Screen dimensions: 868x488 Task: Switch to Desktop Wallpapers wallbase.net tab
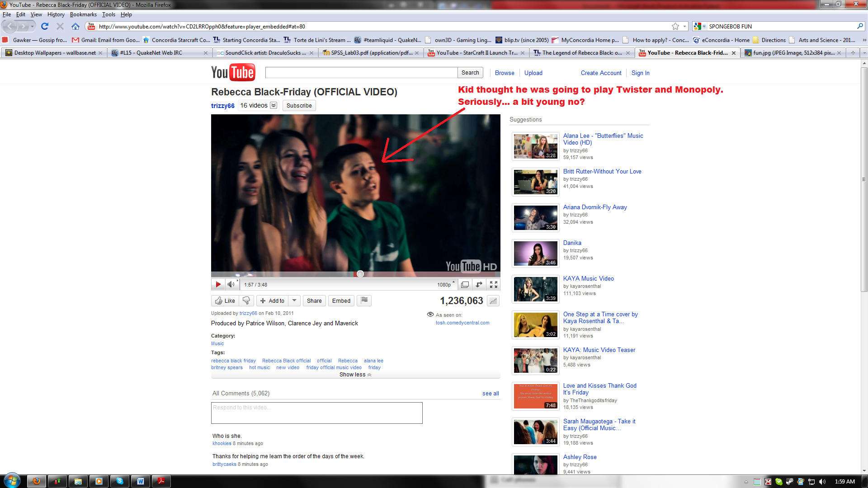[54, 53]
